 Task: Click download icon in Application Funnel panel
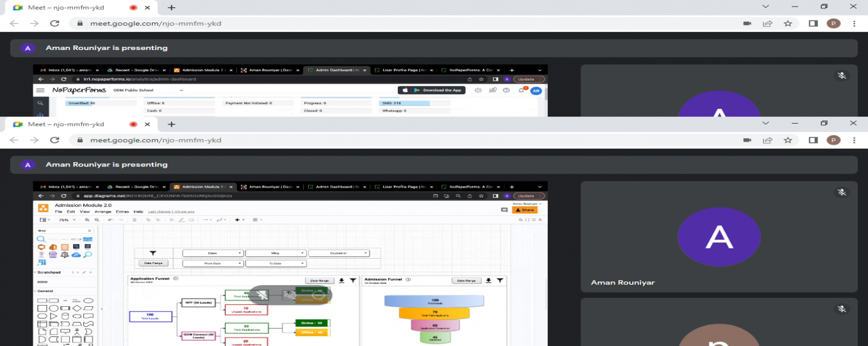341,280
